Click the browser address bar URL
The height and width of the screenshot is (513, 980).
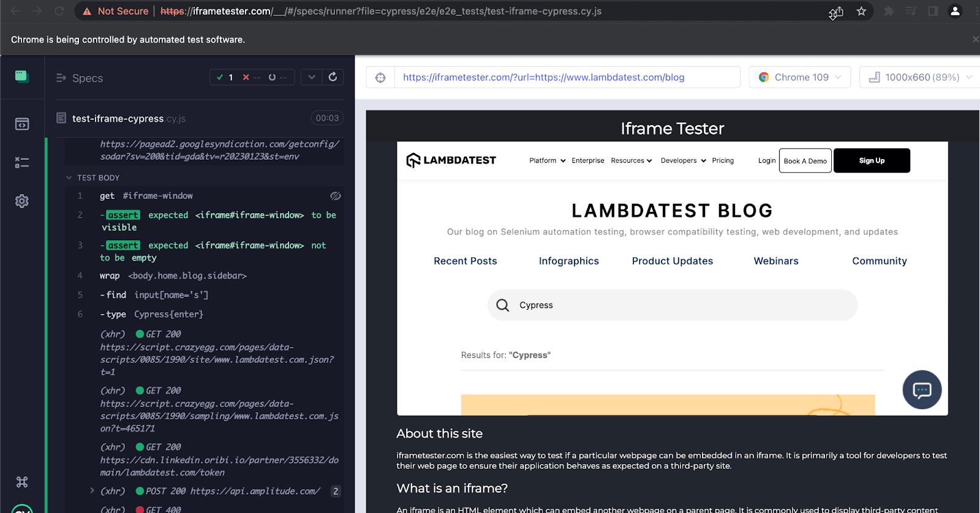tap(381, 11)
